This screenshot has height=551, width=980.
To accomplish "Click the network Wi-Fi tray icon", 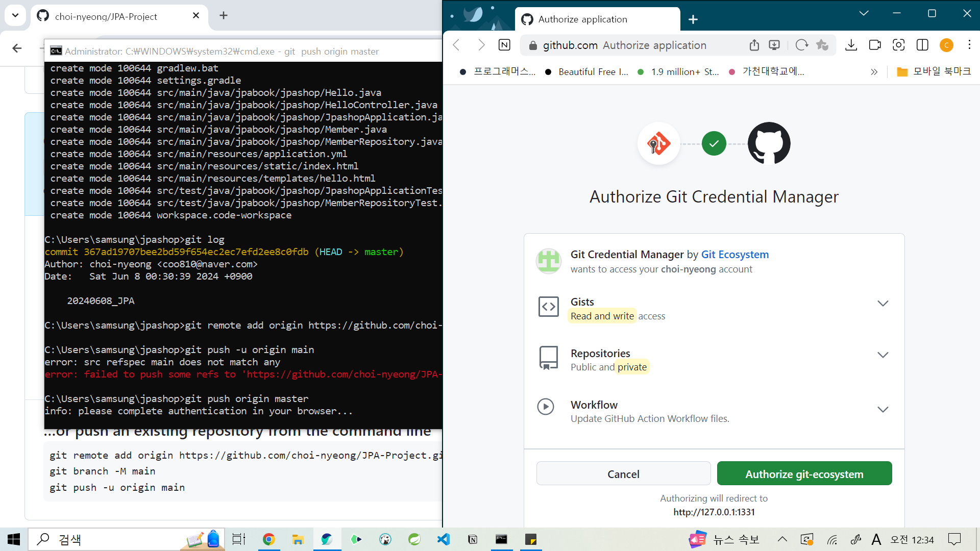I will (x=832, y=539).
